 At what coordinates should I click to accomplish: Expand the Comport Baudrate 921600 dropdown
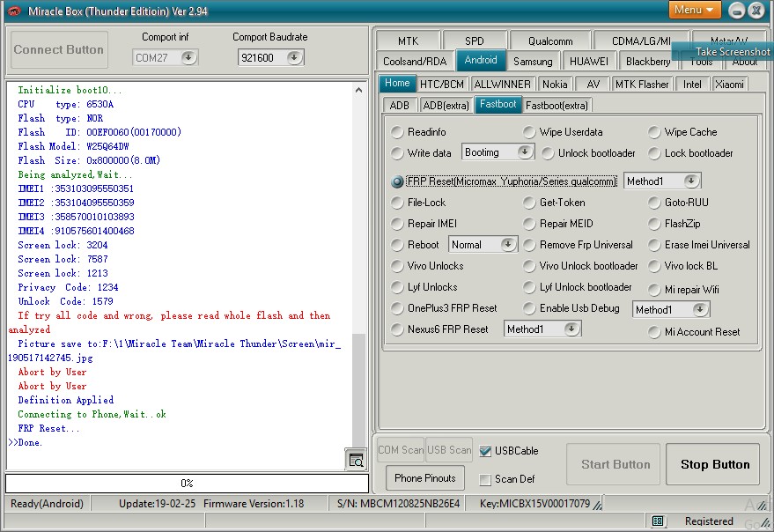point(294,57)
